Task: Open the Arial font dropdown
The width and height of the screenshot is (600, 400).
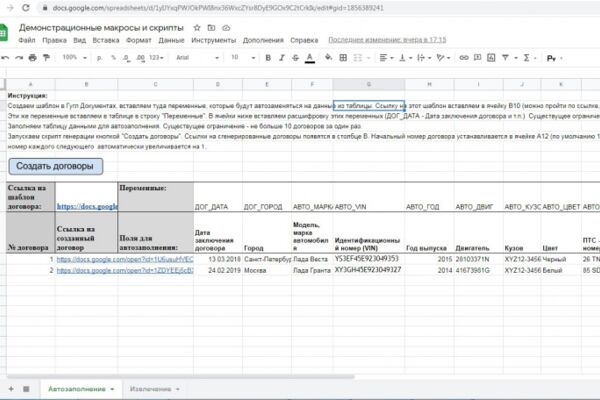Action: pos(197,58)
